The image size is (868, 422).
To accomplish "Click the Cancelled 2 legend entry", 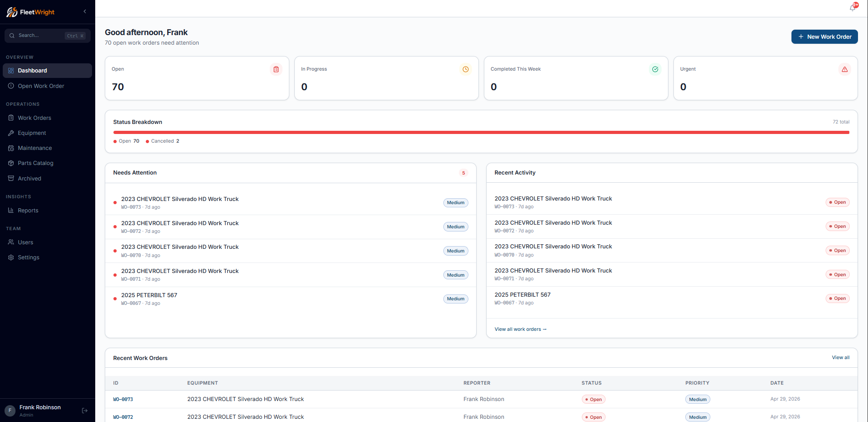I will 163,141.
